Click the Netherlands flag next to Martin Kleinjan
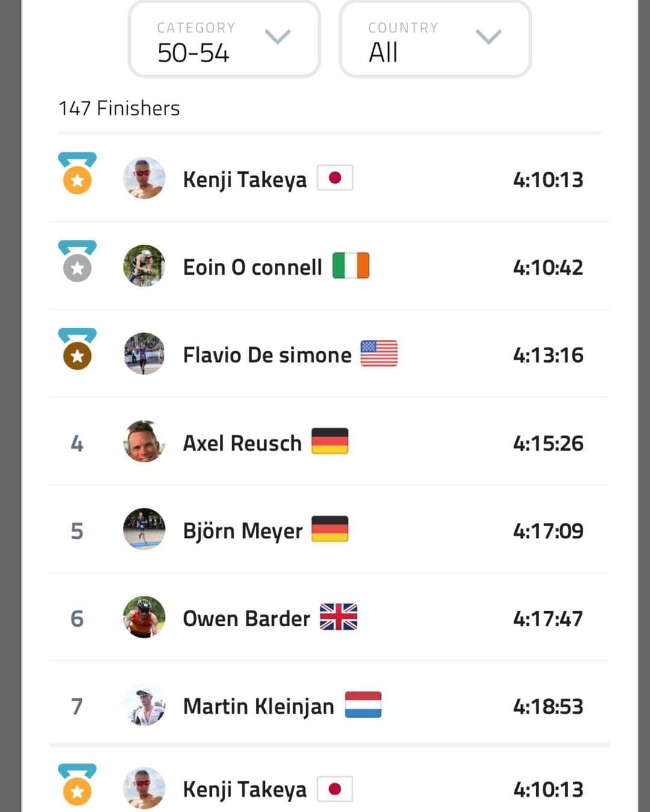This screenshot has height=812, width=650. coord(363,705)
